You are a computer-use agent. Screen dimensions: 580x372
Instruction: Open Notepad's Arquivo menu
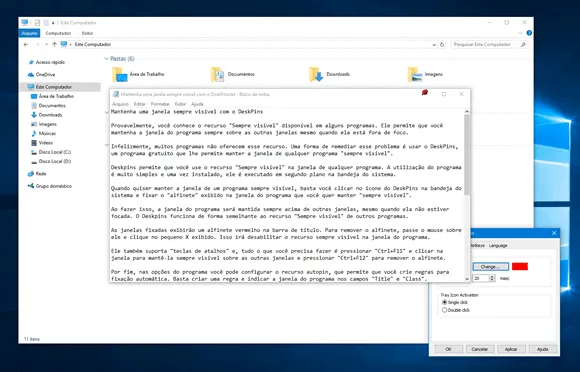120,104
